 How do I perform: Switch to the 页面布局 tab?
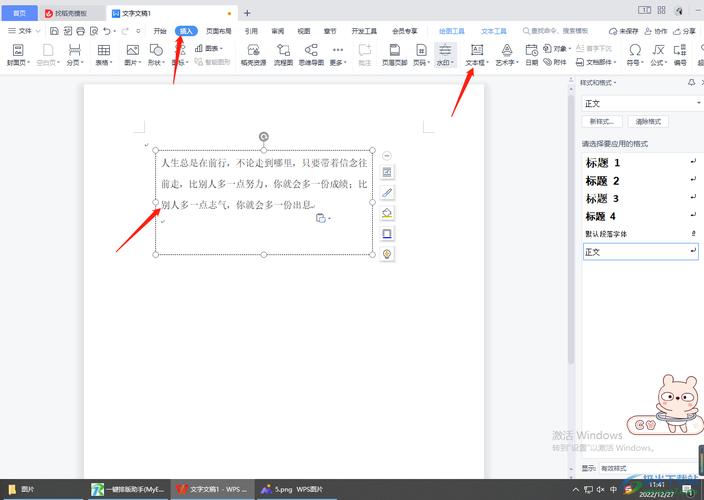tap(219, 31)
